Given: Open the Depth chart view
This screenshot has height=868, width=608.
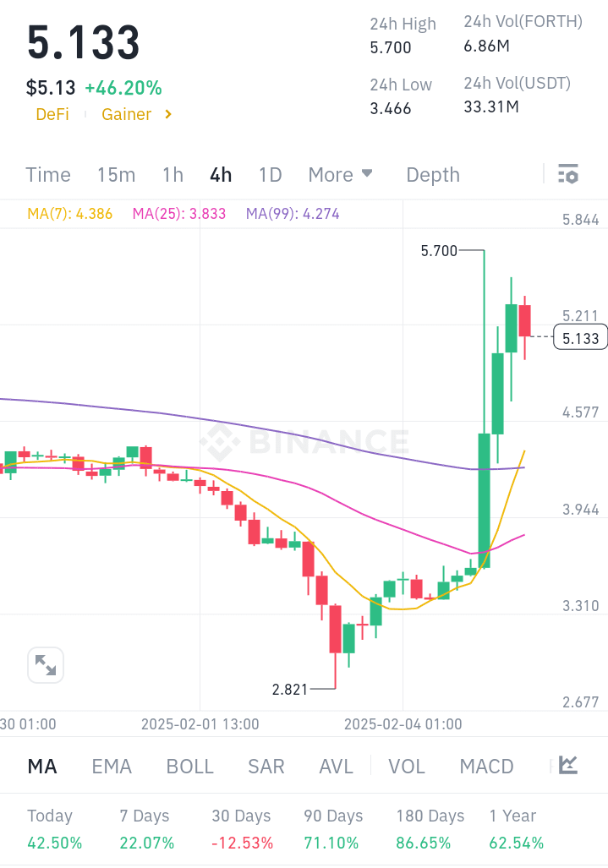Looking at the screenshot, I should coord(433,175).
